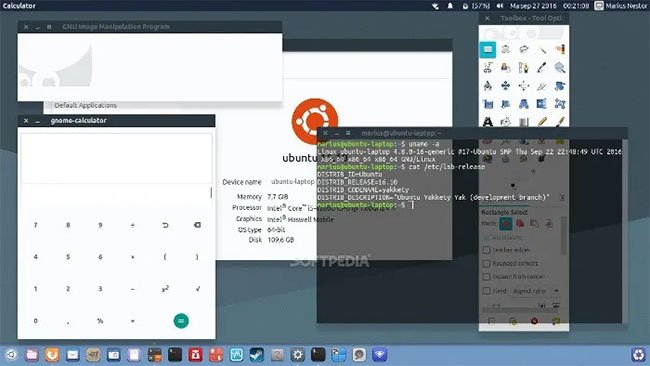
Task: Open the clock and date menu
Action: point(549,6)
